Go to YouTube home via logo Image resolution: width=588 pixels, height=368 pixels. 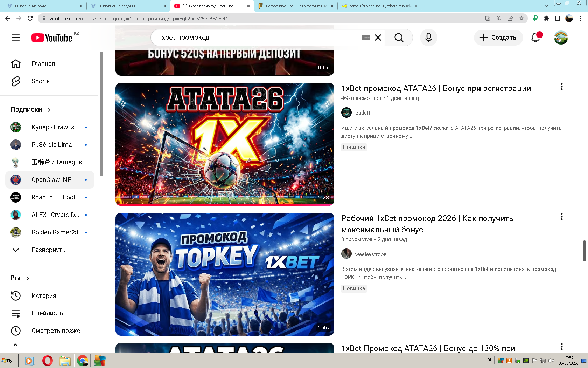point(52,38)
